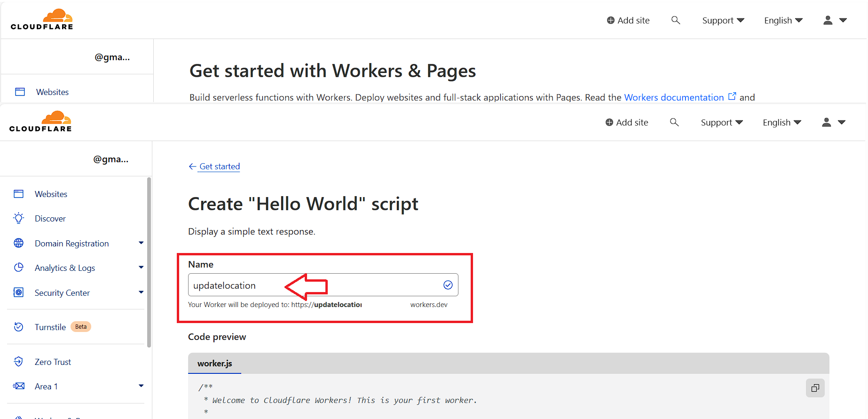Click Add site in the upper page header

pos(628,20)
